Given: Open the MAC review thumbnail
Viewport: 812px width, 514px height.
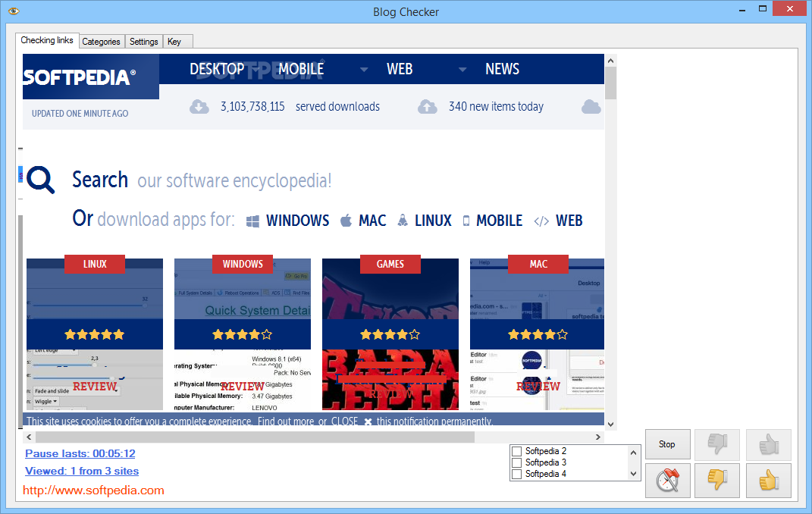Looking at the screenshot, I should pyautogui.click(x=537, y=334).
